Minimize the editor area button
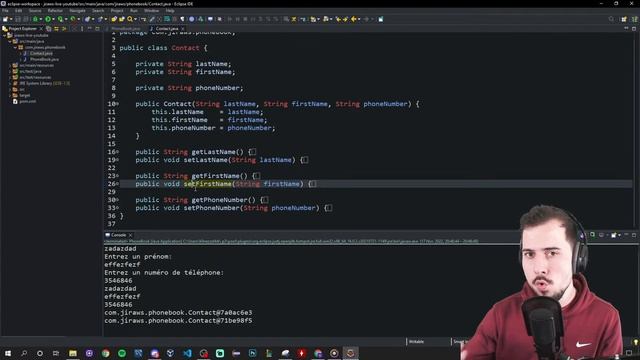The width and height of the screenshot is (640, 360). click(x=626, y=29)
